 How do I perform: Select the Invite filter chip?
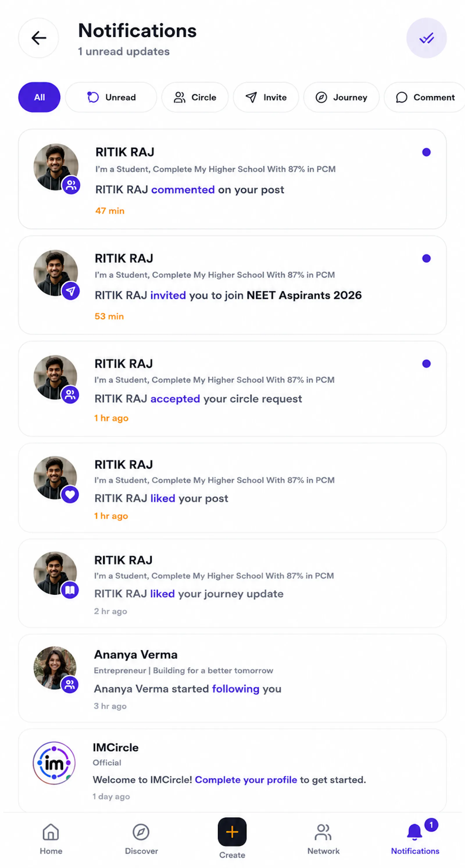pyautogui.click(x=266, y=97)
